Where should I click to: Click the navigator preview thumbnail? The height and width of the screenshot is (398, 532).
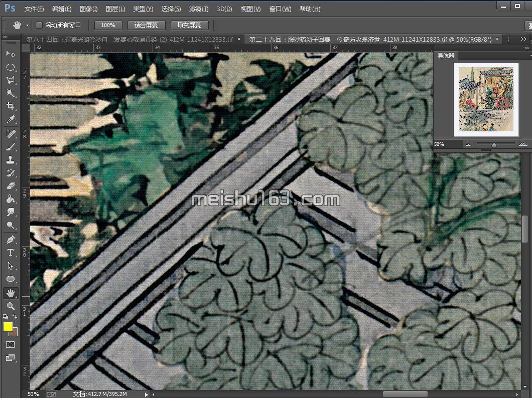tap(486, 99)
